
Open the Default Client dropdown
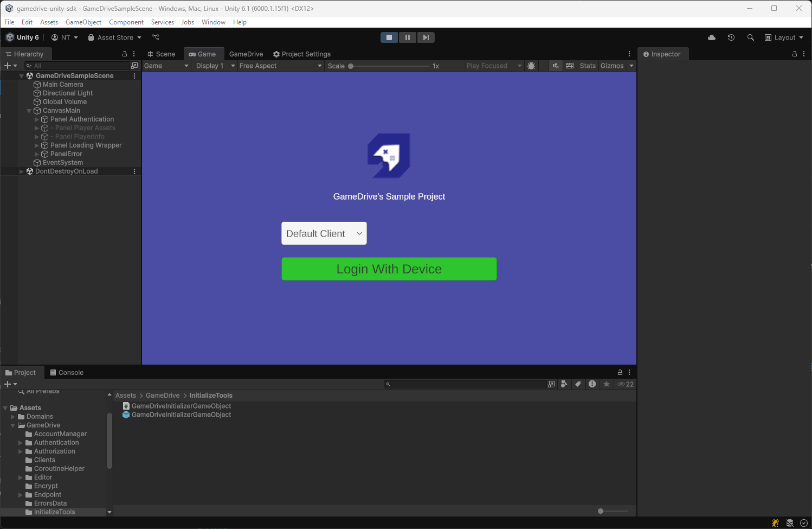coord(324,233)
